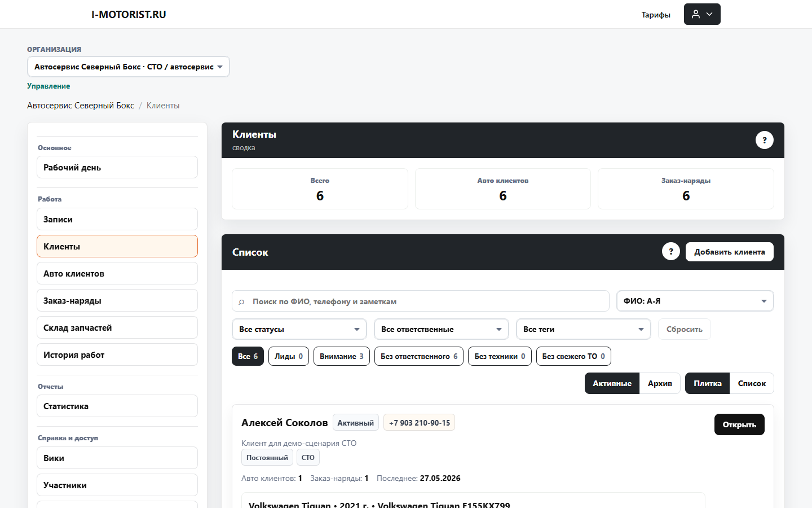Click Автосервис Северный Бокс breadcrumb
This screenshot has height=508, width=812.
coord(81,106)
